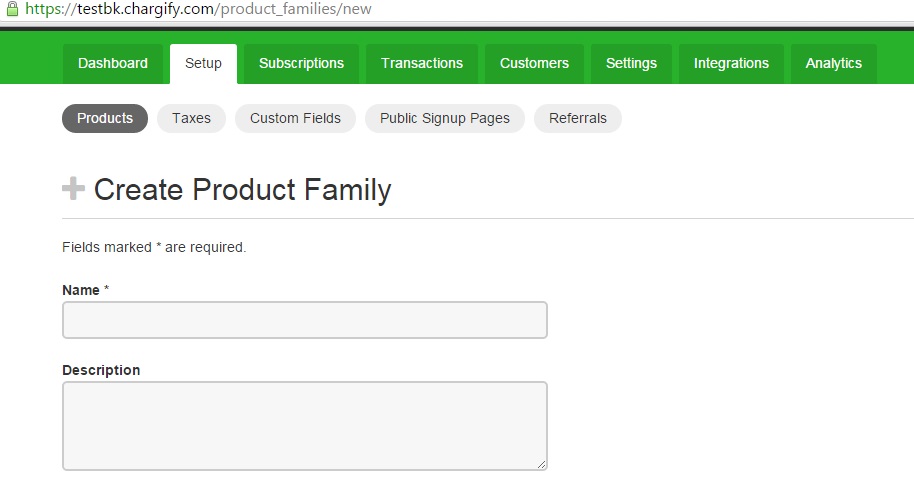Open the Analytics tab

[834, 64]
